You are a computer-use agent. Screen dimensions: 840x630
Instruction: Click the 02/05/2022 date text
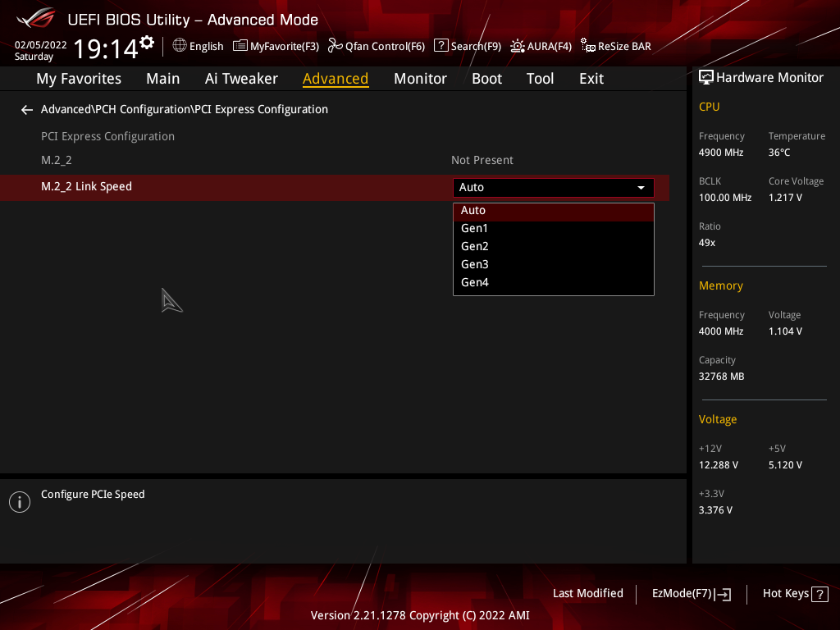[41, 45]
